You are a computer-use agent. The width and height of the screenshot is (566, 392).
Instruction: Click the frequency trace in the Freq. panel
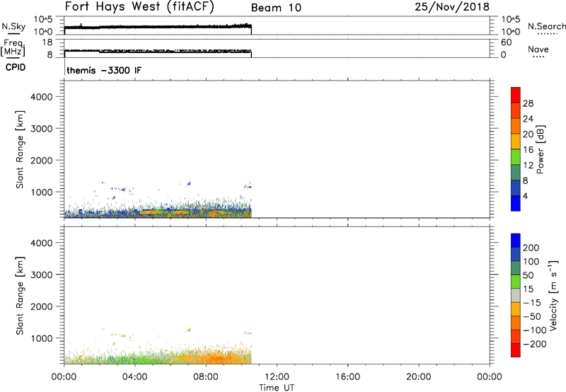158,51
